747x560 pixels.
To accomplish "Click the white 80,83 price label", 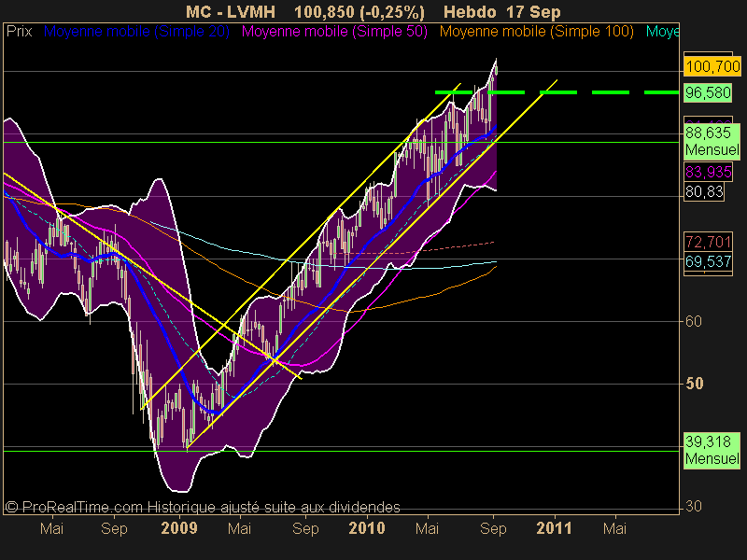I will (704, 192).
